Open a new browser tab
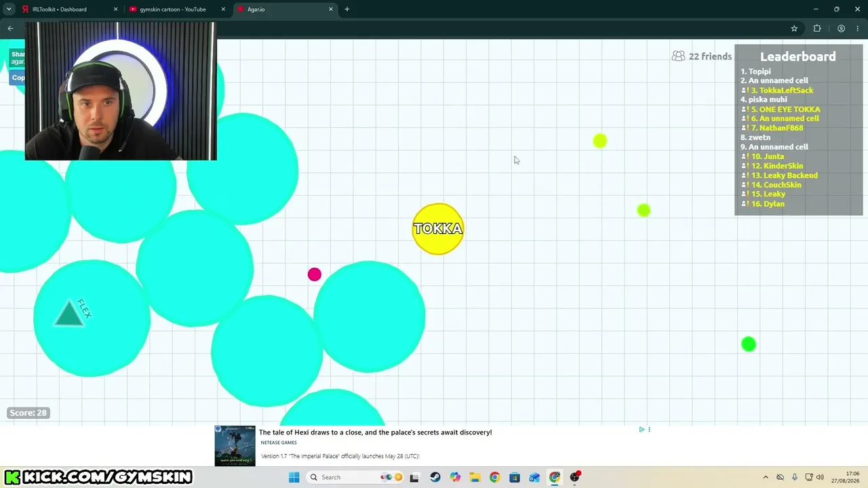 (347, 9)
